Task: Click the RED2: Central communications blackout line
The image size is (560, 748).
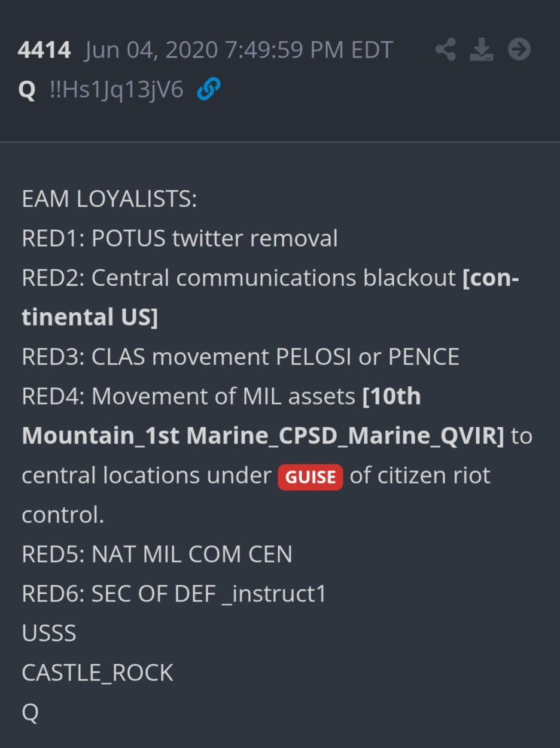Action: click(238, 278)
